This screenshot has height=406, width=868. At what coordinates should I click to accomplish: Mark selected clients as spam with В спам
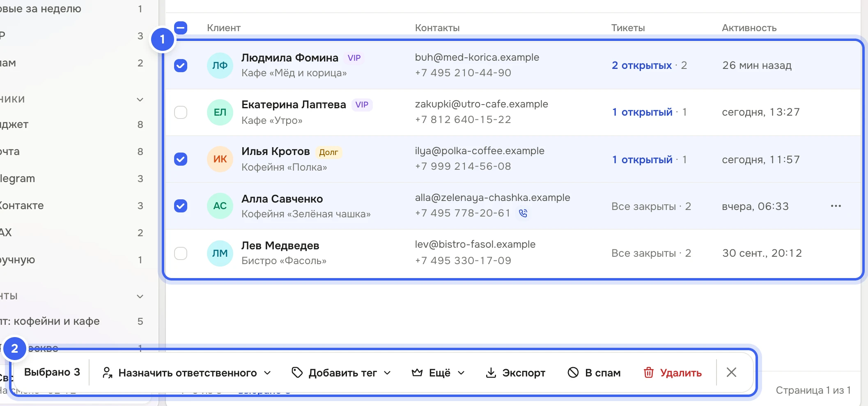point(594,372)
